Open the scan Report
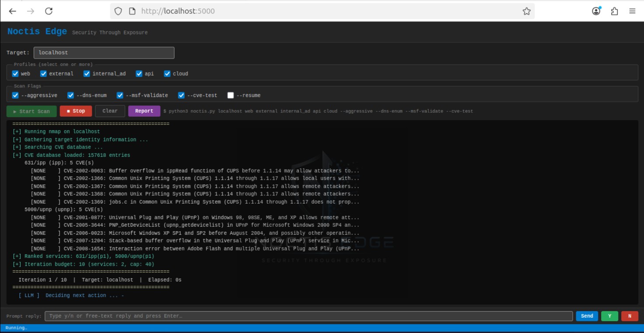Viewport: 644px width, 333px height. click(144, 111)
